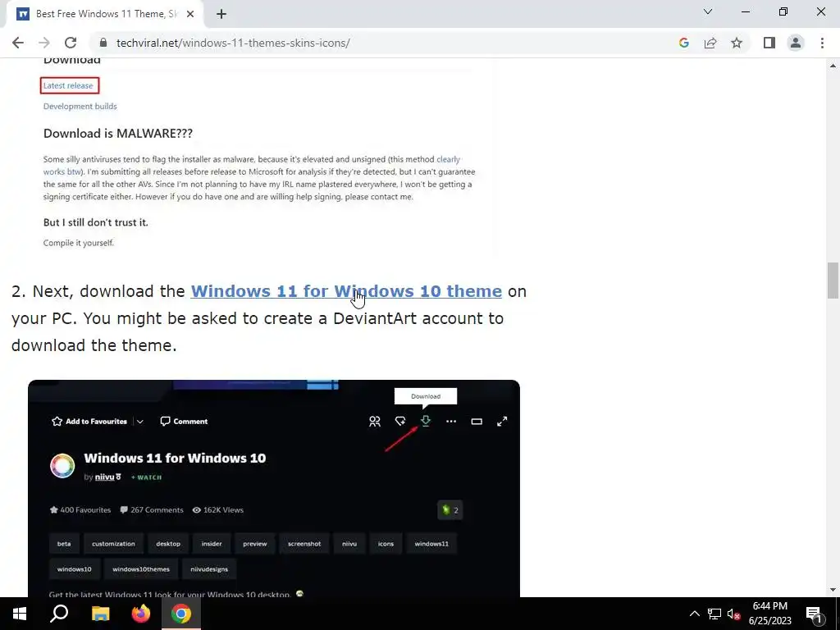Viewport: 840px width, 630px height.
Task: Click the Chrome taskbar icon
Action: [181, 614]
